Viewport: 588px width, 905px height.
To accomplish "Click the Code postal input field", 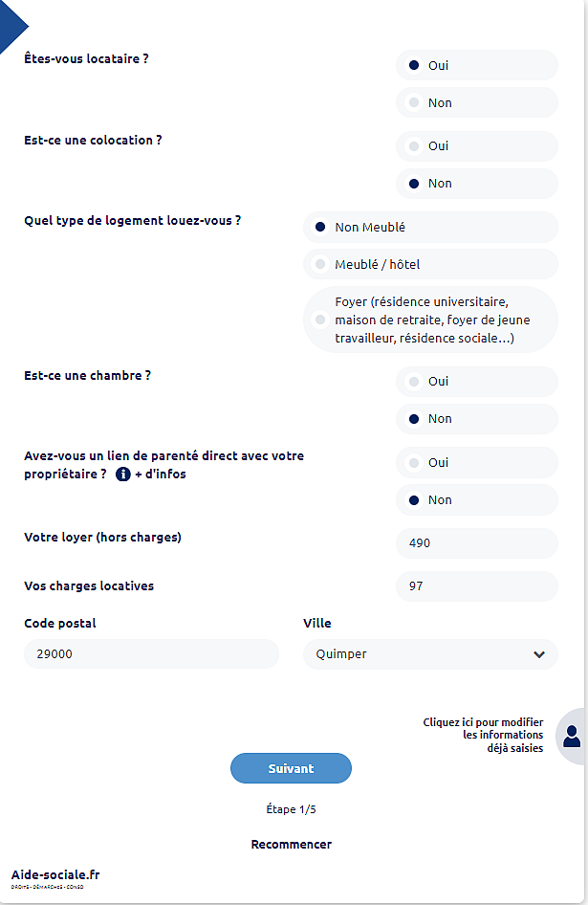I will (x=150, y=653).
